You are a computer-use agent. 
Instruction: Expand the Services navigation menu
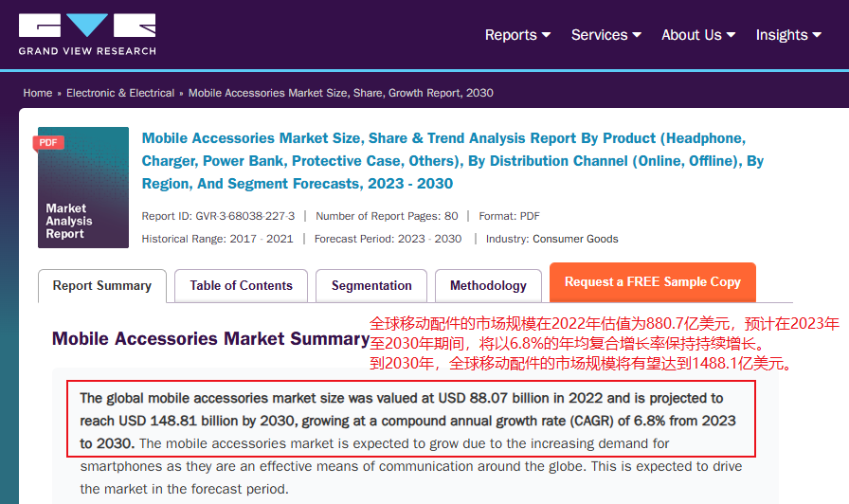(605, 35)
